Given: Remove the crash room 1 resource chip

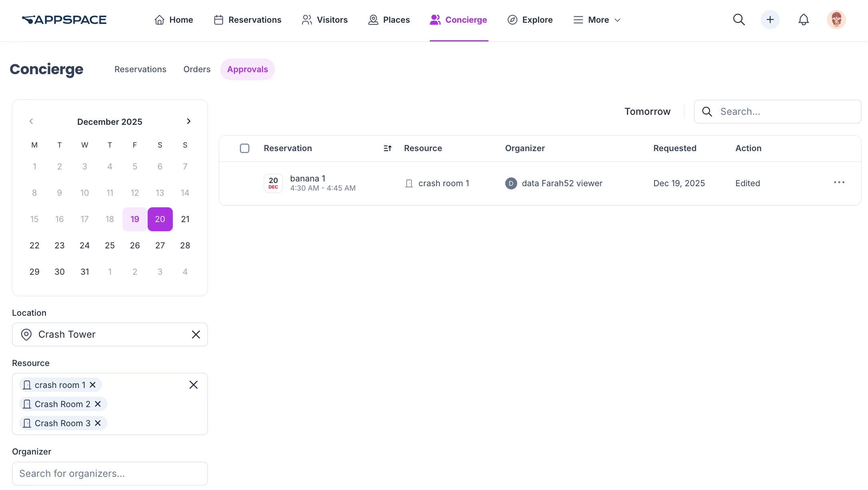Looking at the screenshot, I should [x=93, y=385].
